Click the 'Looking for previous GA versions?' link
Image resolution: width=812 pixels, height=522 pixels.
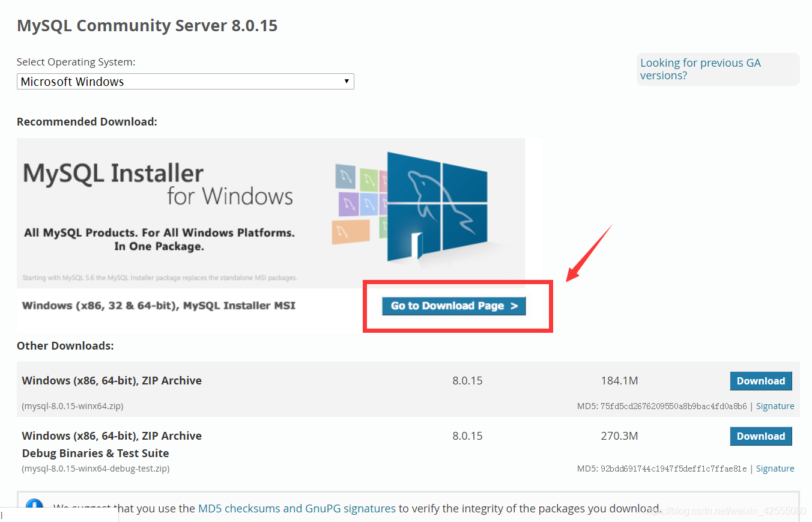click(700, 69)
